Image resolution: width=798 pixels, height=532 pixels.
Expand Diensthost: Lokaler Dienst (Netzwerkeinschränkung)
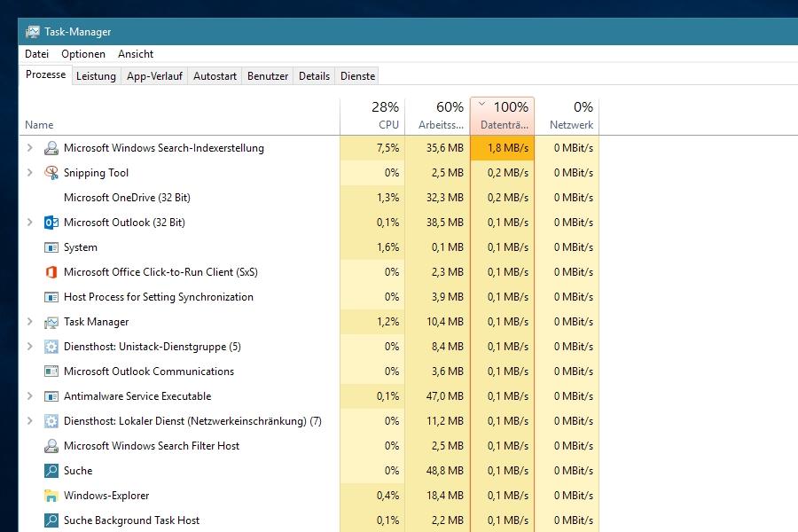(30, 421)
